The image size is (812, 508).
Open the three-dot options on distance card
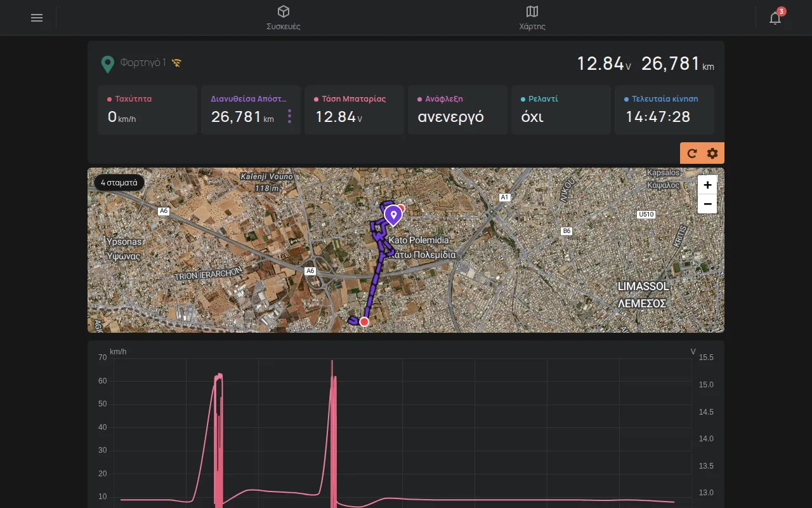pos(289,116)
